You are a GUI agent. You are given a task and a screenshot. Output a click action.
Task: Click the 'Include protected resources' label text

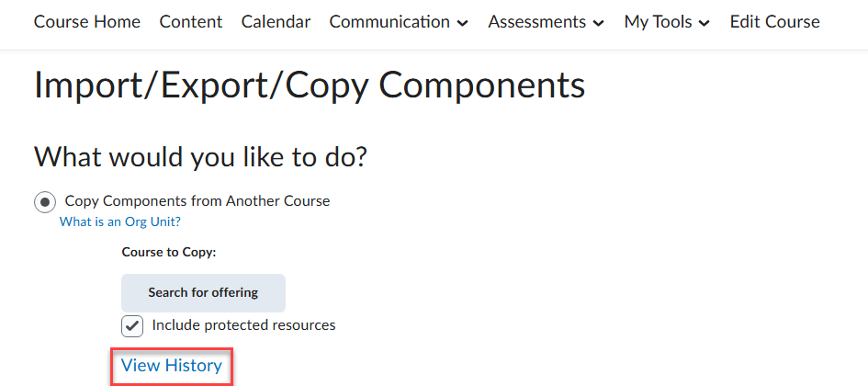[x=243, y=324]
